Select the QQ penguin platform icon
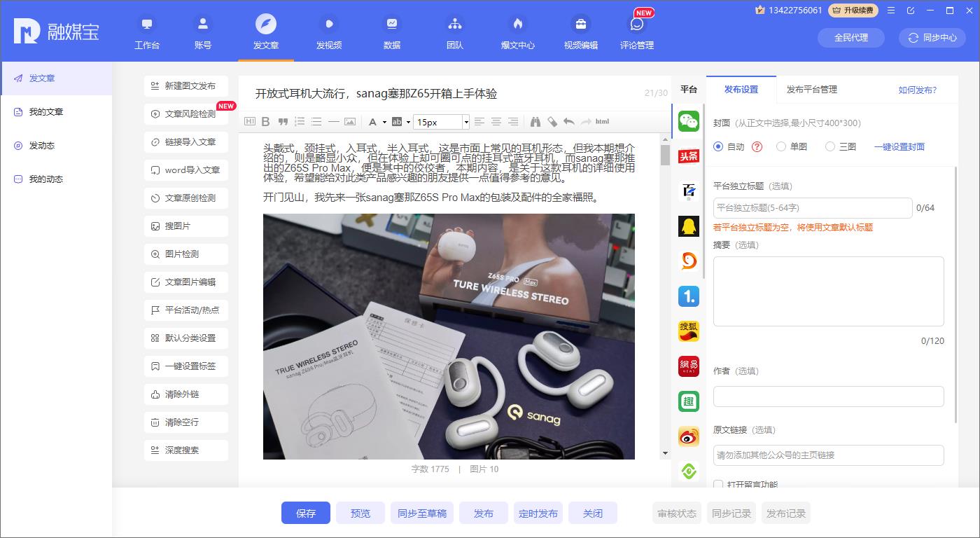The width and height of the screenshot is (980, 538). pos(689,226)
